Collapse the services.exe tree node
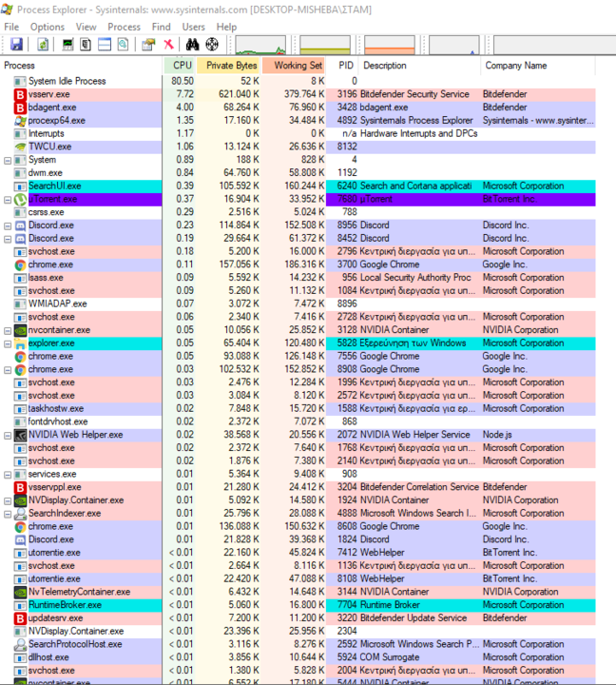This screenshot has height=685, width=616. click(8, 475)
